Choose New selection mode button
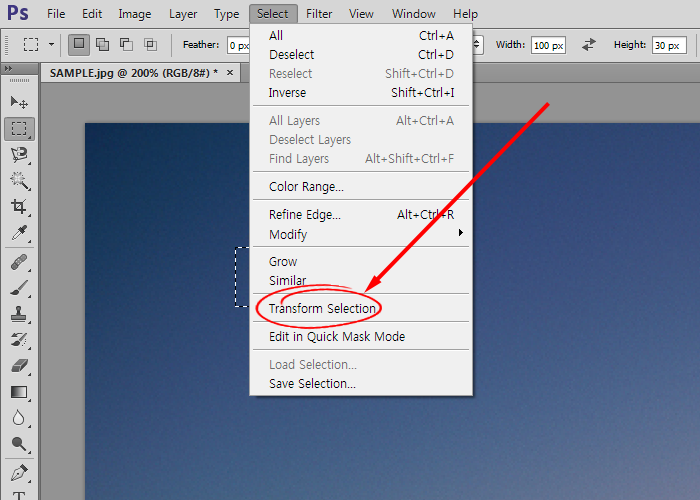The height and width of the screenshot is (500, 700). (79, 45)
